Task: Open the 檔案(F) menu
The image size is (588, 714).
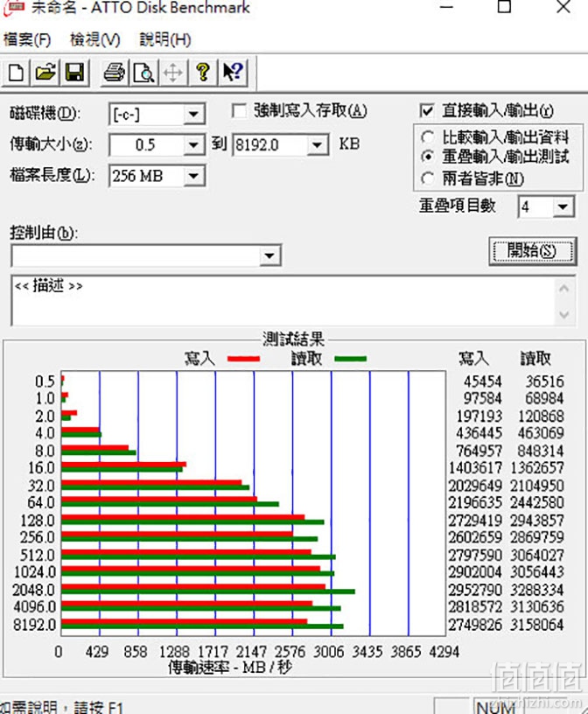Action: 27,39
